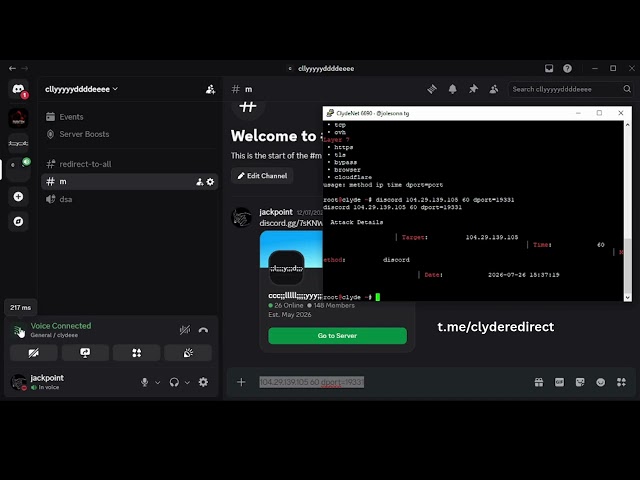Click the plus attachment button in message bar
Image resolution: width=640 pixels, height=480 pixels.
point(241,382)
